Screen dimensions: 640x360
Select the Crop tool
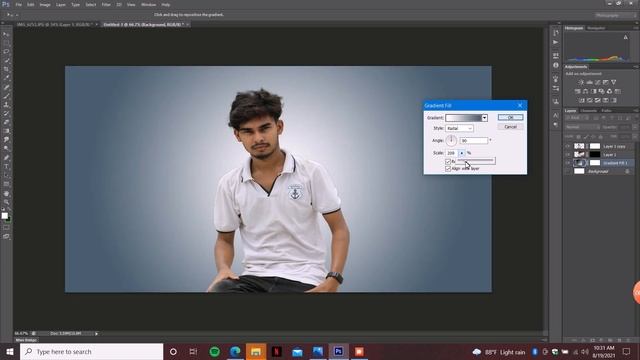click(6, 69)
